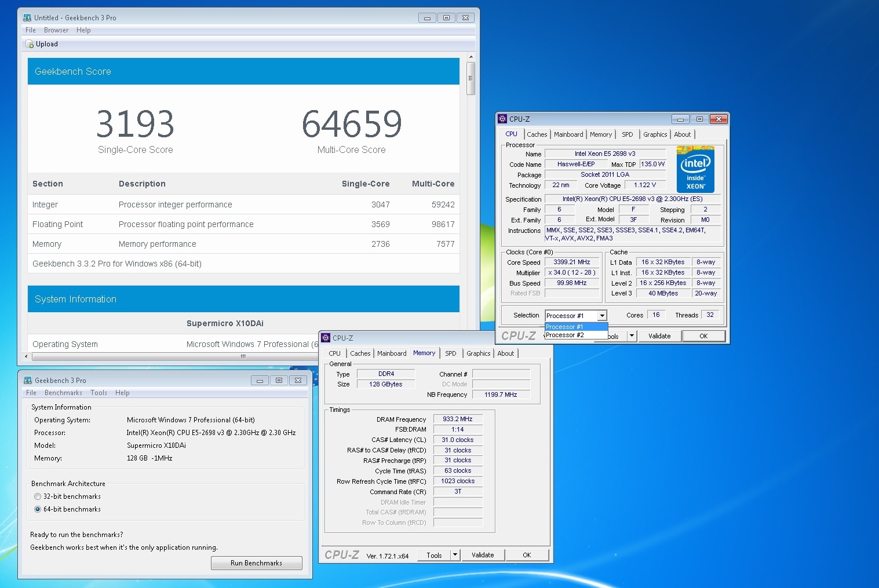879x588 pixels.
Task: Switch to Mainboard tab in processor CPU-Z window
Action: pyautogui.click(x=568, y=134)
